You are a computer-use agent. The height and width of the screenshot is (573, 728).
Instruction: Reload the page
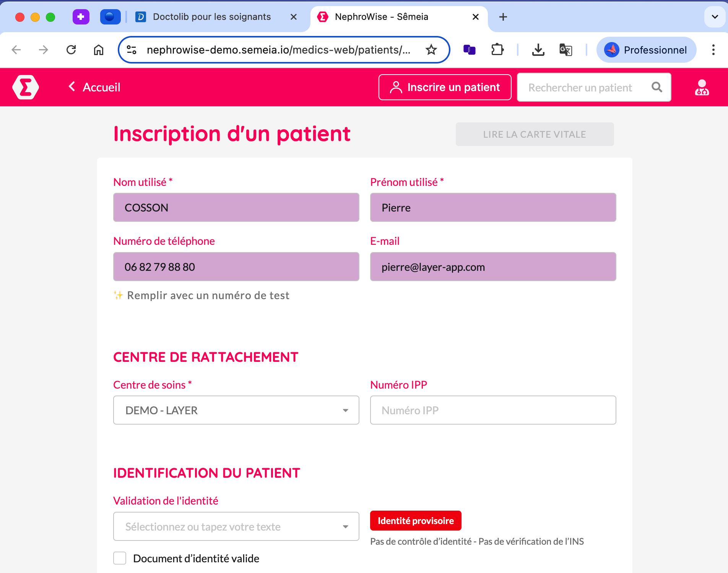tap(71, 50)
